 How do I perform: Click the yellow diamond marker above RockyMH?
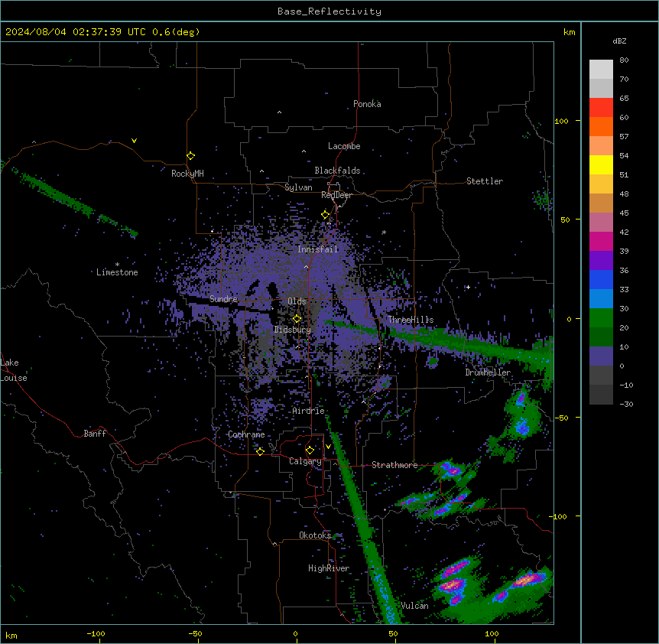click(190, 155)
